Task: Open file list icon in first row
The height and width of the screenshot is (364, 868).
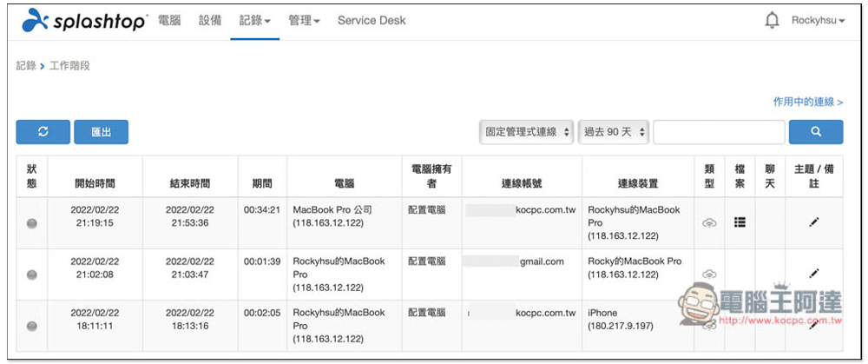Action: pos(740,222)
